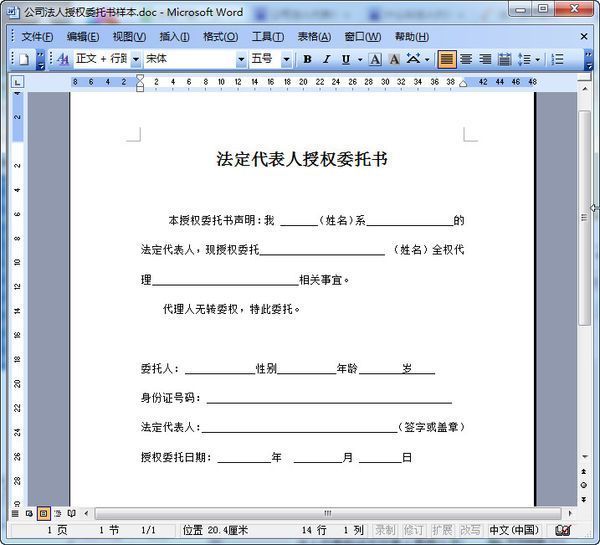Screen dimensions: 600x545
Task: Toggle bold formatting
Action: pyautogui.click(x=307, y=59)
